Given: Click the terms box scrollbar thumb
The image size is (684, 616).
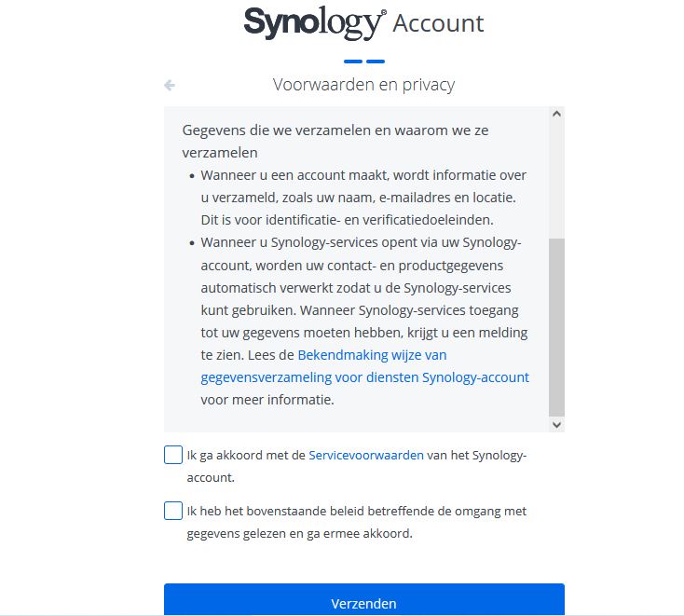Looking at the screenshot, I should pos(556,326).
